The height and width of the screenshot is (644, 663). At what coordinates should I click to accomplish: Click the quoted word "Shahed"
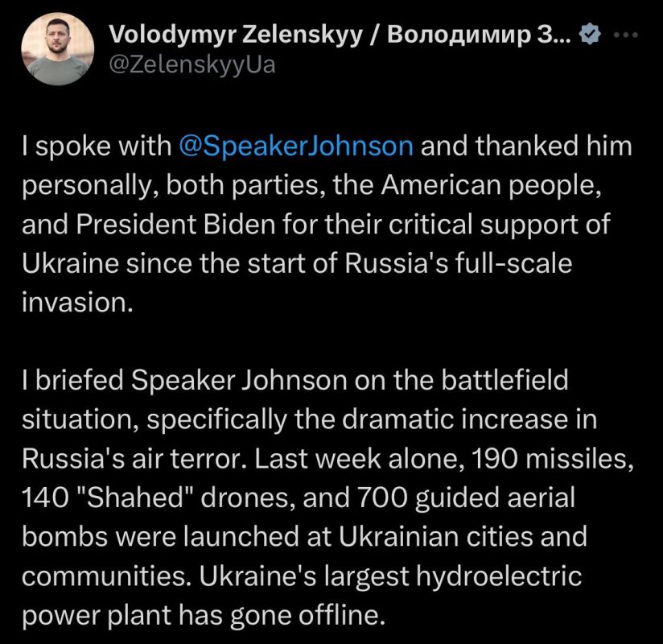[x=135, y=497]
